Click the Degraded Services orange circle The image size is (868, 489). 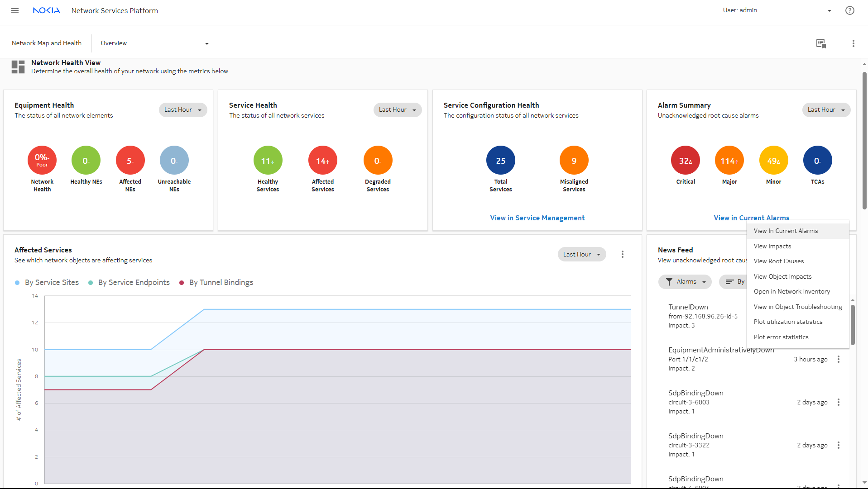click(378, 160)
